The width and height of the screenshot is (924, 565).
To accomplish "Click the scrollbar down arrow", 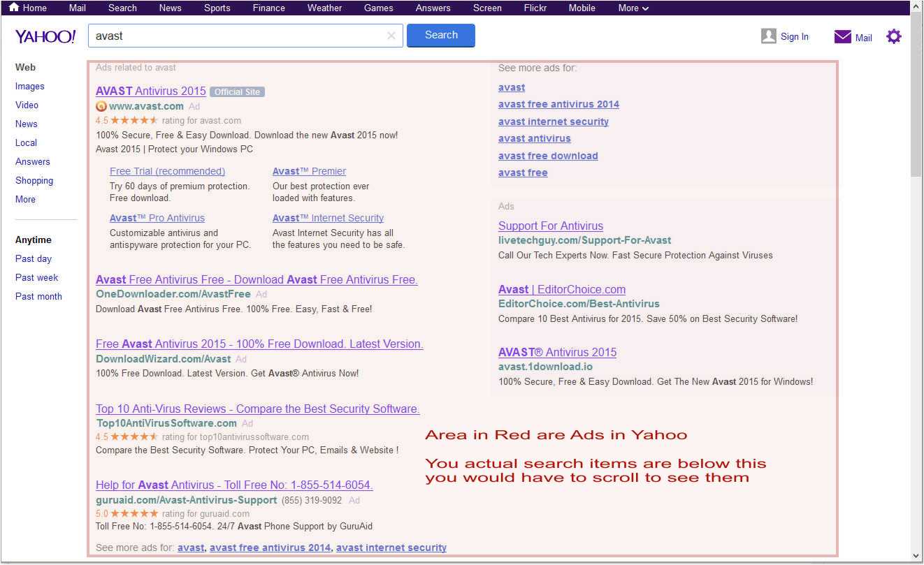I will coord(916,556).
